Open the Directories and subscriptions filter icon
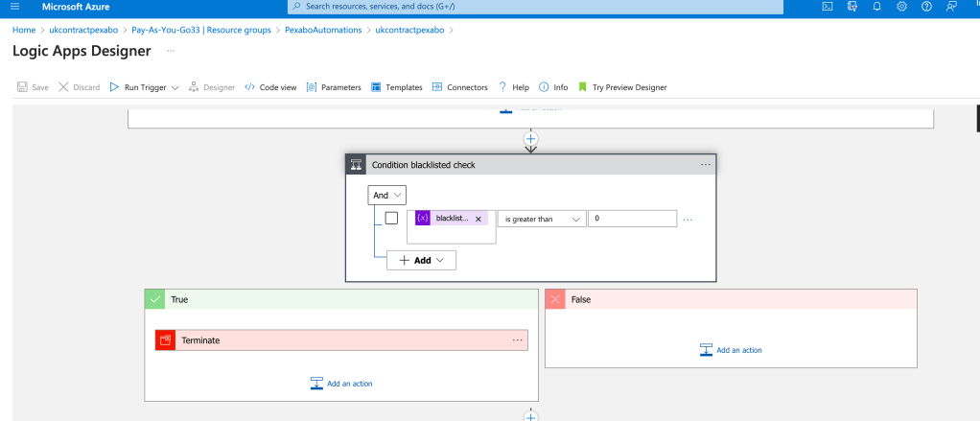Screen dimensions: 980x421 click(x=852, y=7)
